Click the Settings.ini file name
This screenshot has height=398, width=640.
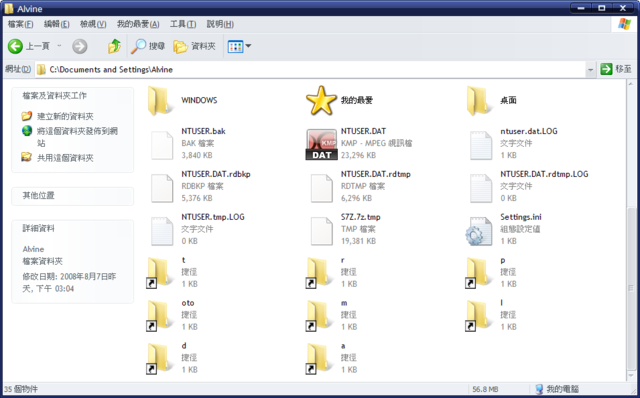(x=521, y=217)
